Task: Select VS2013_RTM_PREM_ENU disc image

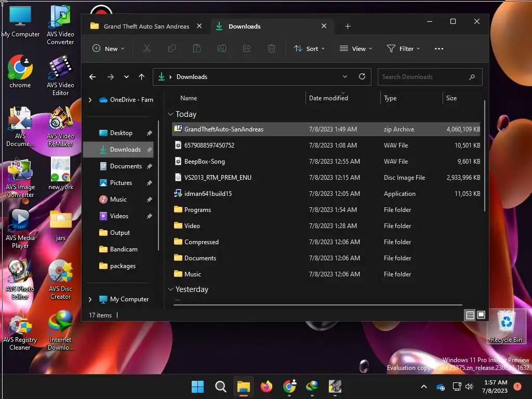Action: tap(326, 178)
